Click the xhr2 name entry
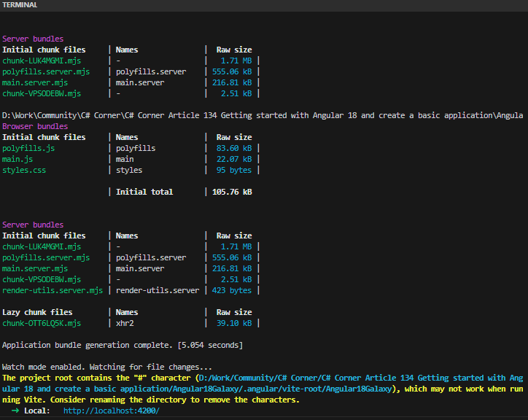The image size is (528, 420). [125, 323]
